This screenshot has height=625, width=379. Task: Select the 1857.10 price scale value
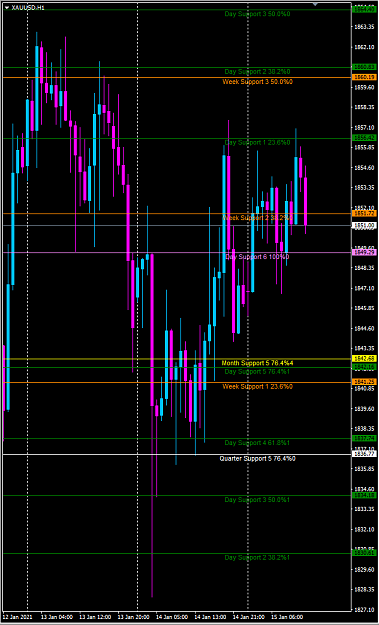365,128
